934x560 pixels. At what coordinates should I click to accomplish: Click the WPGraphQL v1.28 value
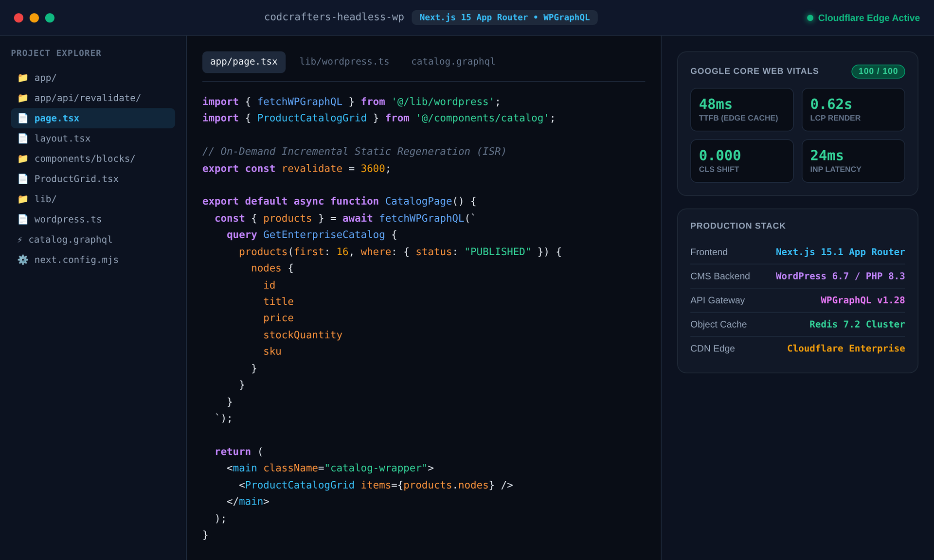click(862, 300)
